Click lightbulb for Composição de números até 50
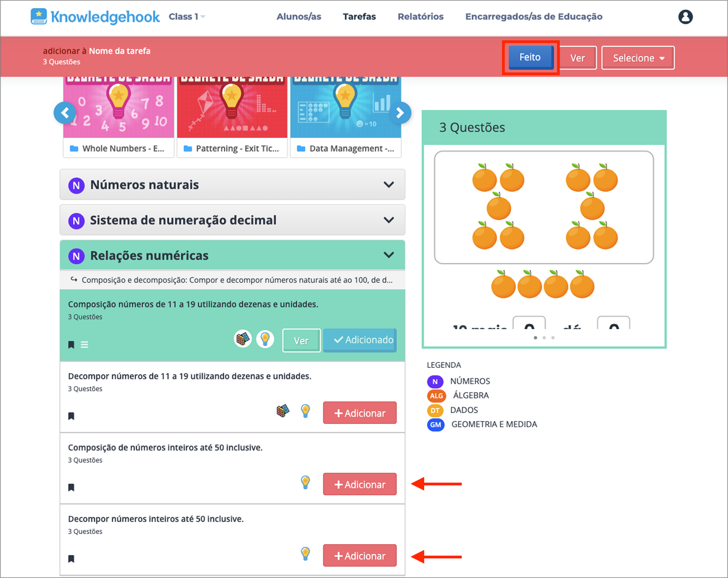 [x=305, y=482]
